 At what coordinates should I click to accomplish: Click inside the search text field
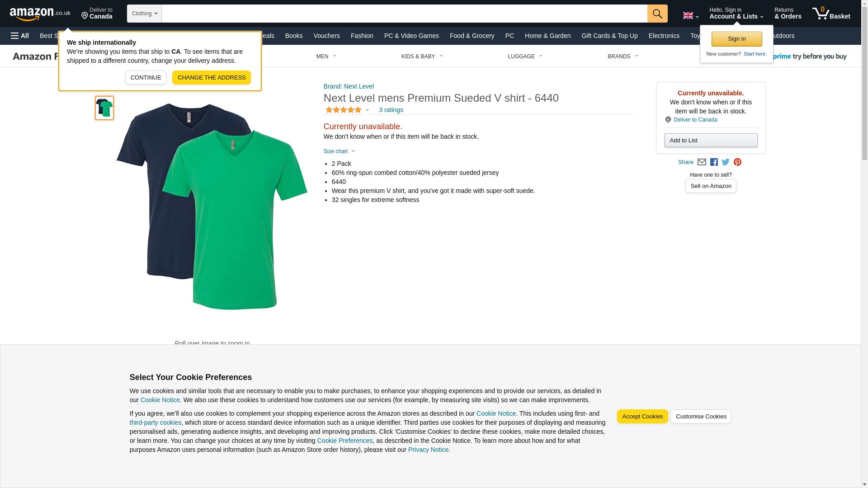pyautogui.click(x=404, y=14)
